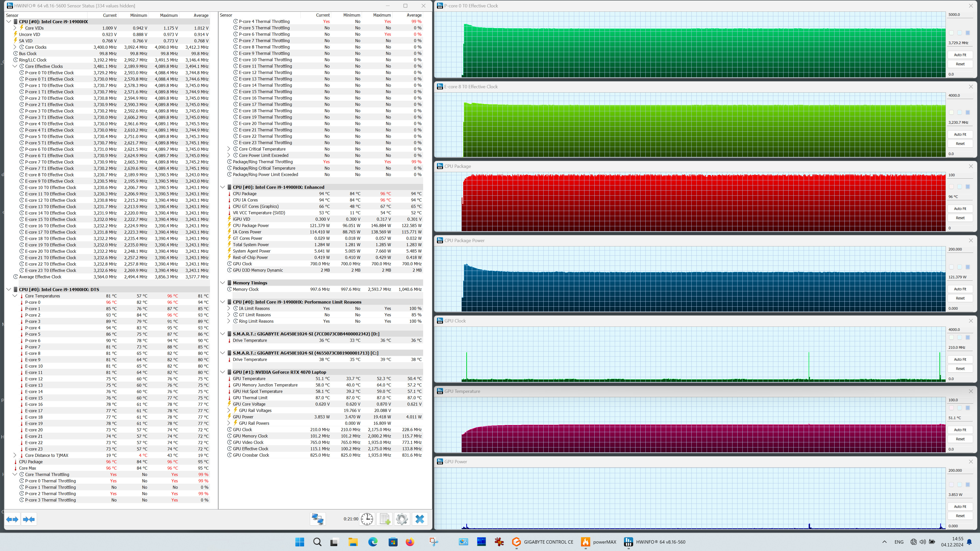980x551 pixels.
Task: Click the clock reset-timer icon
Action: point(367,519)
